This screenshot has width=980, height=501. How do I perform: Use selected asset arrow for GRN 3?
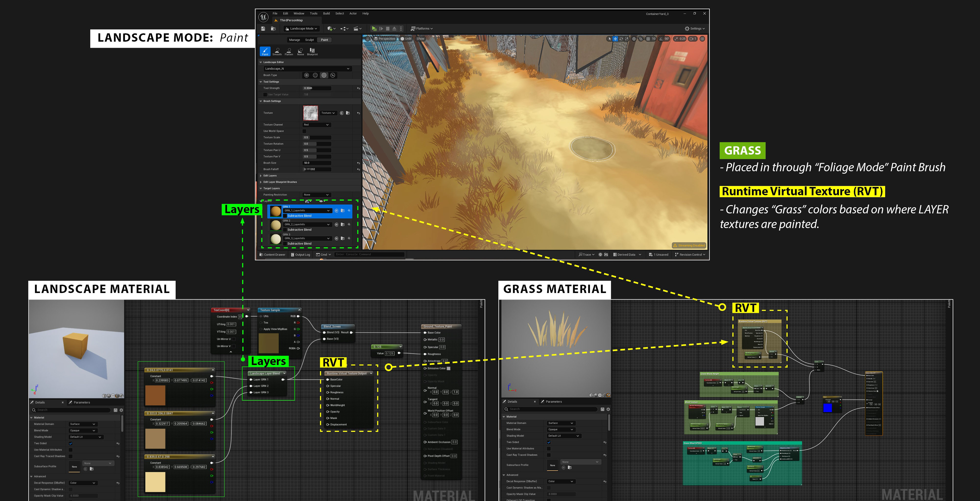[x=336, y=239]
